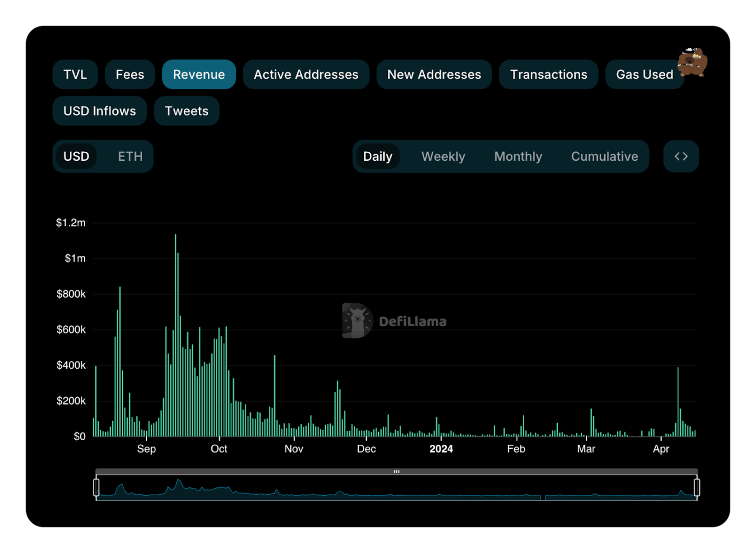Grab the left range slider handle

96,487
